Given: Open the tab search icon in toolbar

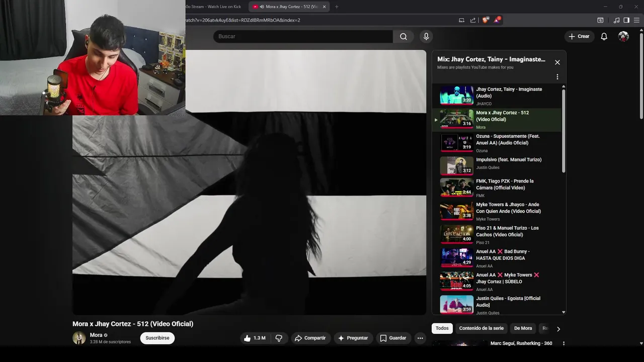Looking at the screenshot, I should pyautogui.click(x=600, y=20).
